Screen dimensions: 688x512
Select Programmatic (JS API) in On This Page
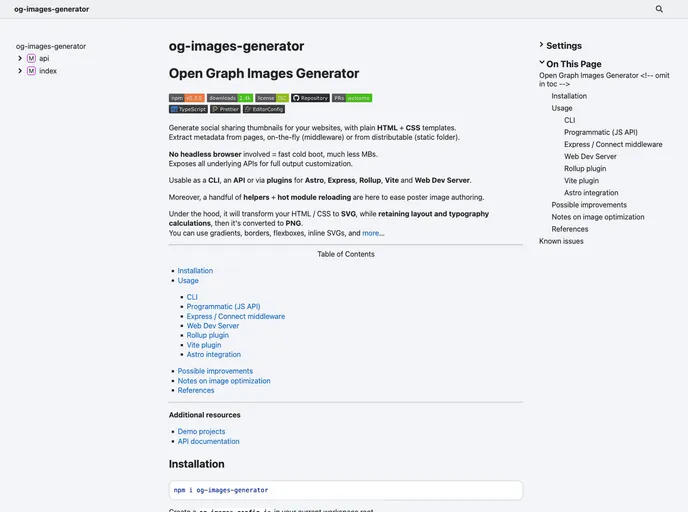(x=601, y=132)
